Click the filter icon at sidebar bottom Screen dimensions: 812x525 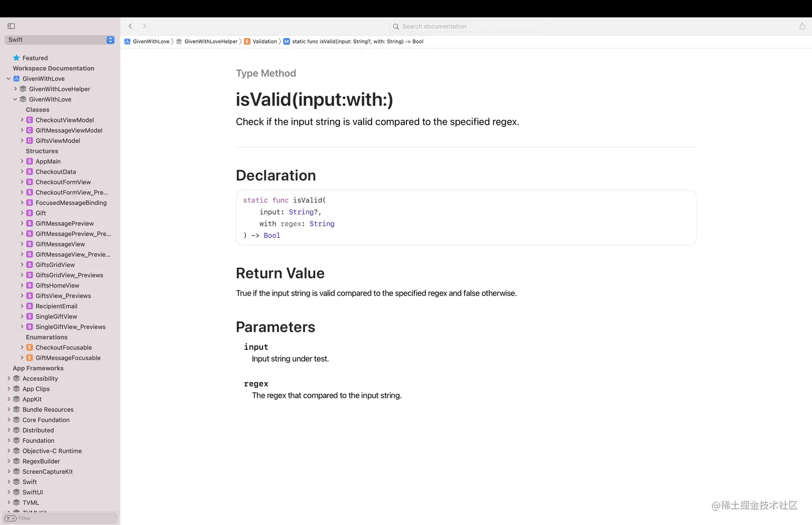tap(10, 518)
